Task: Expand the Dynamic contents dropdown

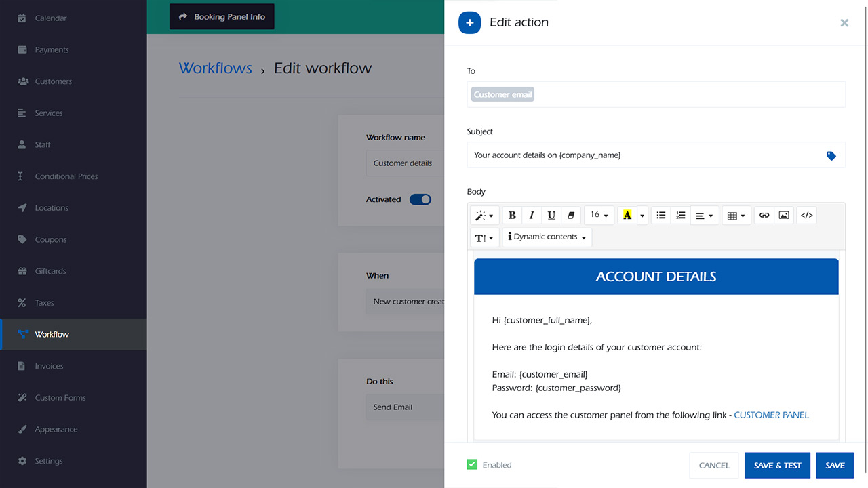Action: (x=547, y=237)
